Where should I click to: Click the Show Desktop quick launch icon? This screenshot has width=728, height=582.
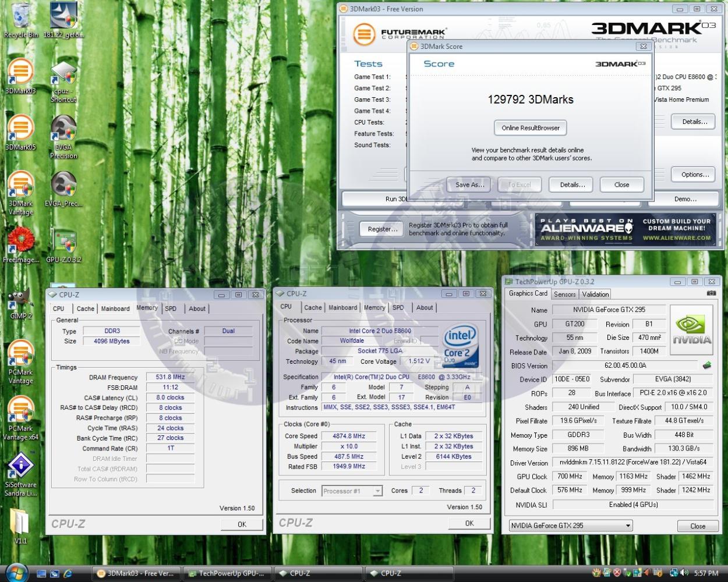pos(41,573)
